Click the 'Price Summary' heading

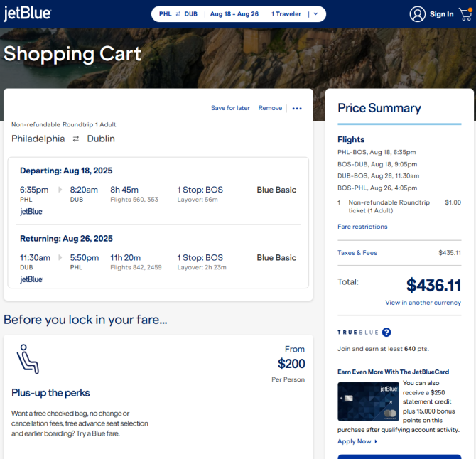[x=379, y=108]
